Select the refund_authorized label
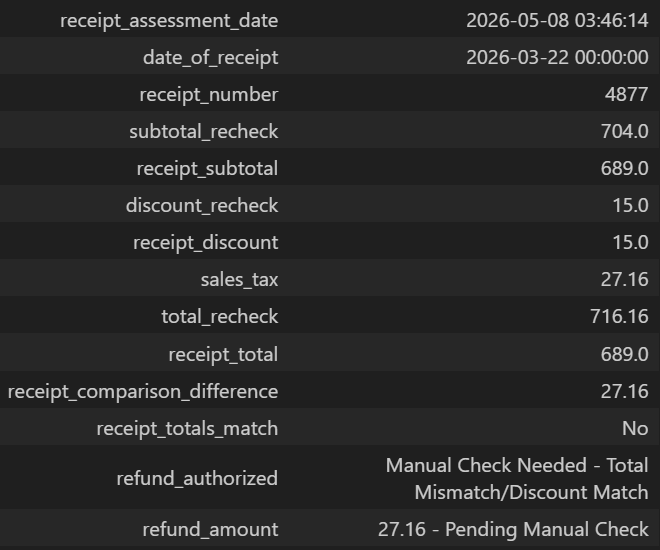 coord(197,479)
